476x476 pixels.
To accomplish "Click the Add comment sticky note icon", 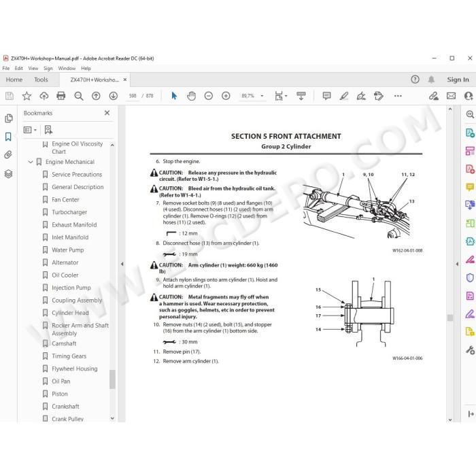I will (326, 96).
